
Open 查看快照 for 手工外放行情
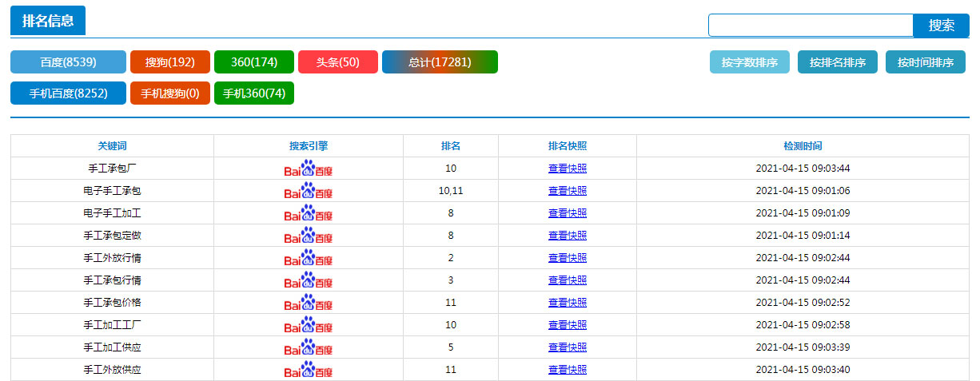[568, 258]
